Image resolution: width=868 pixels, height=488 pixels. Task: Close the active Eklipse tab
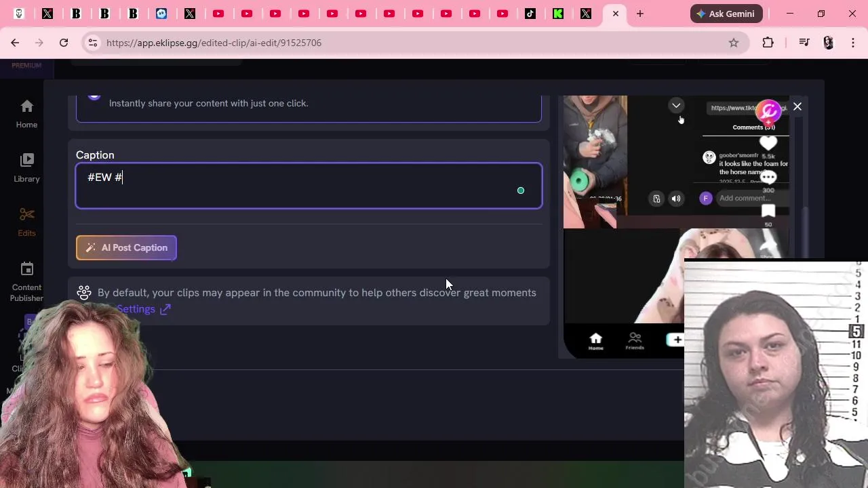[615, 14]
